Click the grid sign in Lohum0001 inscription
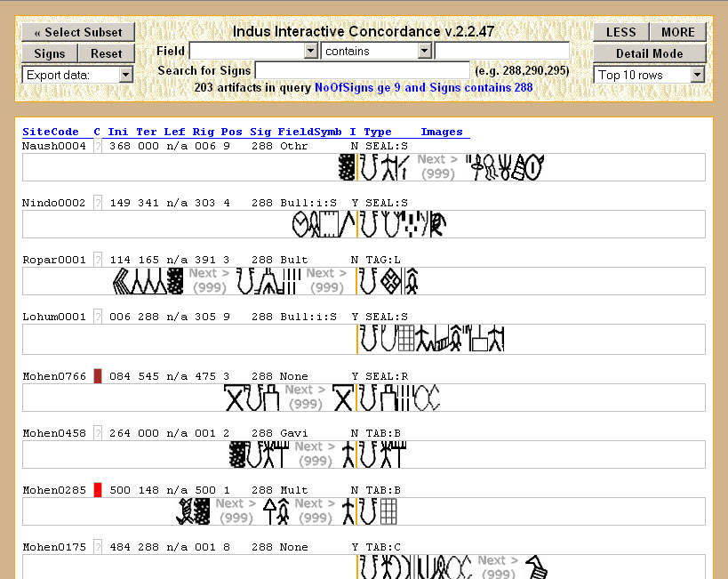Viewport: 728px width, 579px height. tap(406, 338)
